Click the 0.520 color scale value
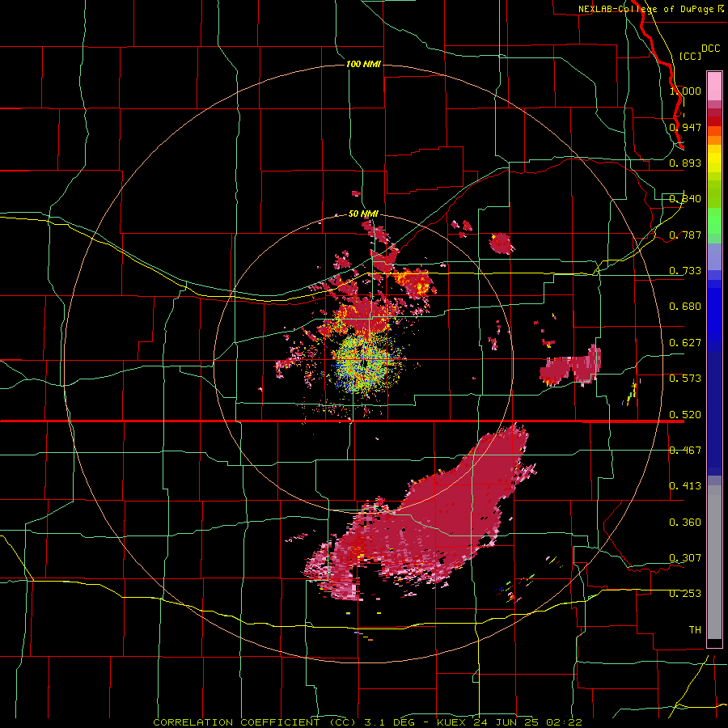Screen dimensions: 728x728 point(685,415)
